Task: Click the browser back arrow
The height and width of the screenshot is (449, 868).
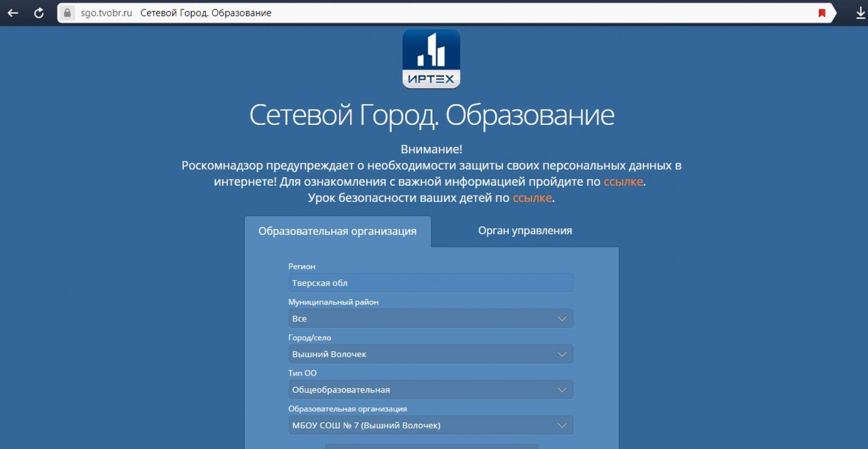Action: pos(13,13)
